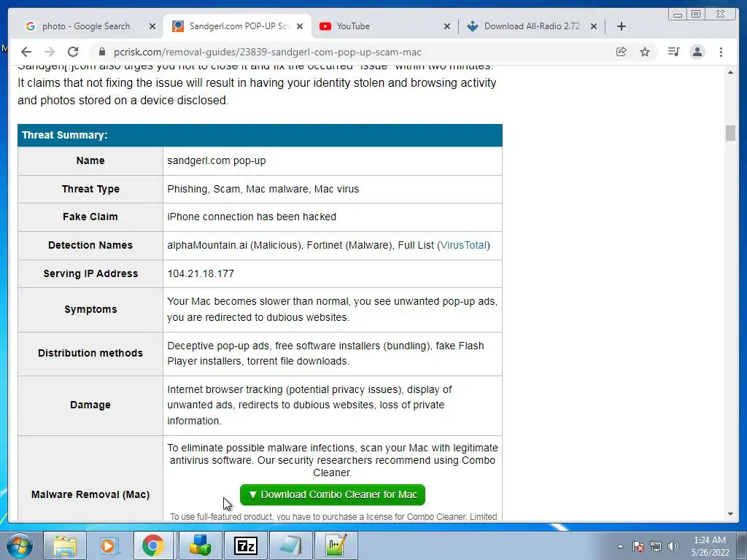
Task: Click 'iPhone connection has been hacked' text
Action: click(252, 217)
